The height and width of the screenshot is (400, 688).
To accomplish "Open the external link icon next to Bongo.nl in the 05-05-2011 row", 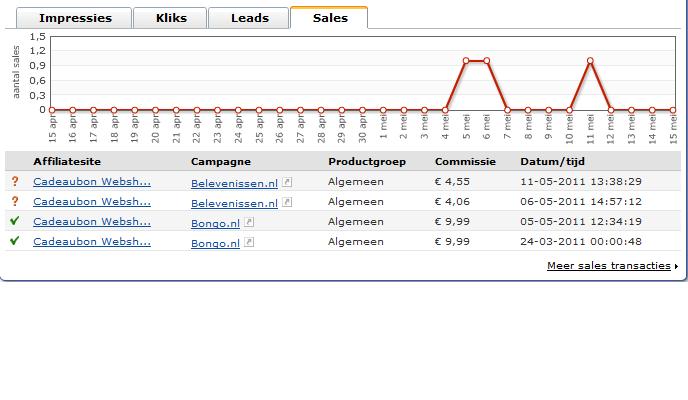I will click(x=249, y=222).
